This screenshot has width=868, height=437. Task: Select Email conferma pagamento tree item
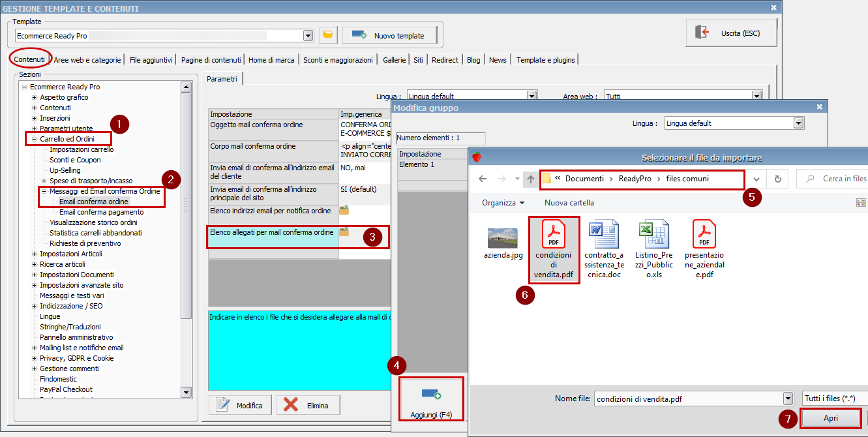click(102, 212)
